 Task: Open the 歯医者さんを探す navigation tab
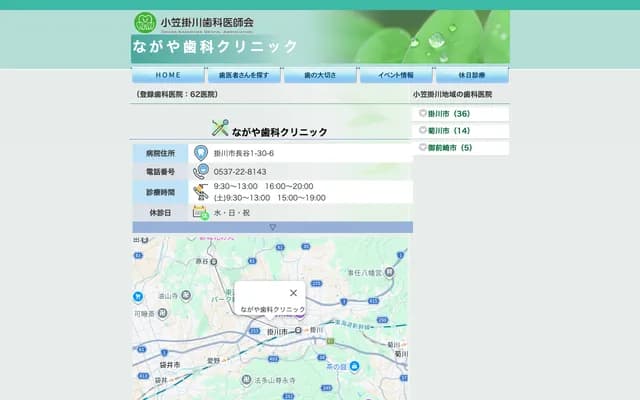click(x=244, y=75)
